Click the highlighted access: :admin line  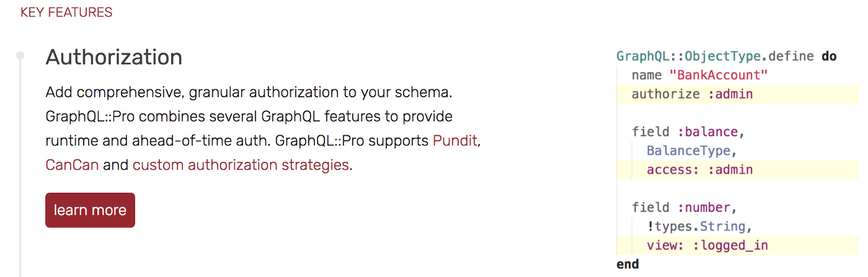coord(738,170)
